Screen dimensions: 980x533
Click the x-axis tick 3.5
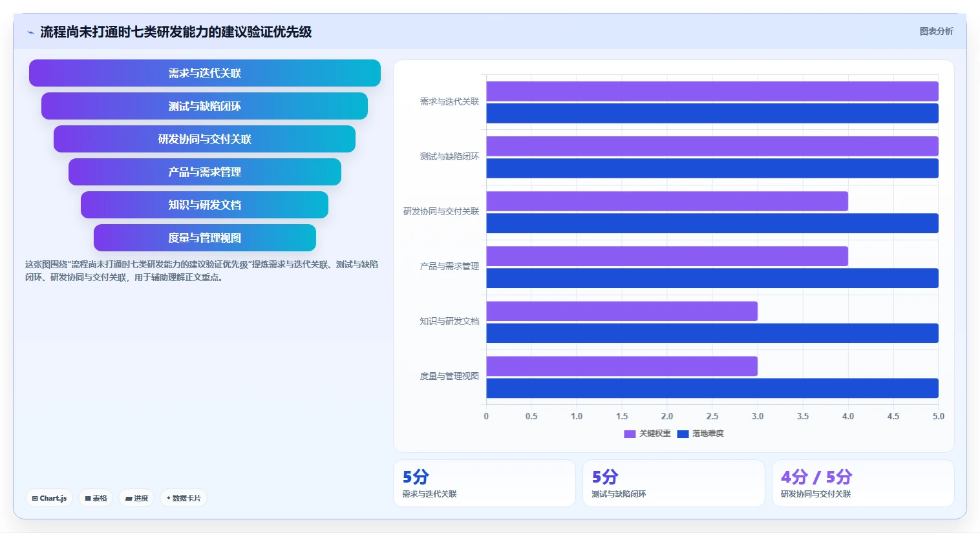tap(803, 416)
